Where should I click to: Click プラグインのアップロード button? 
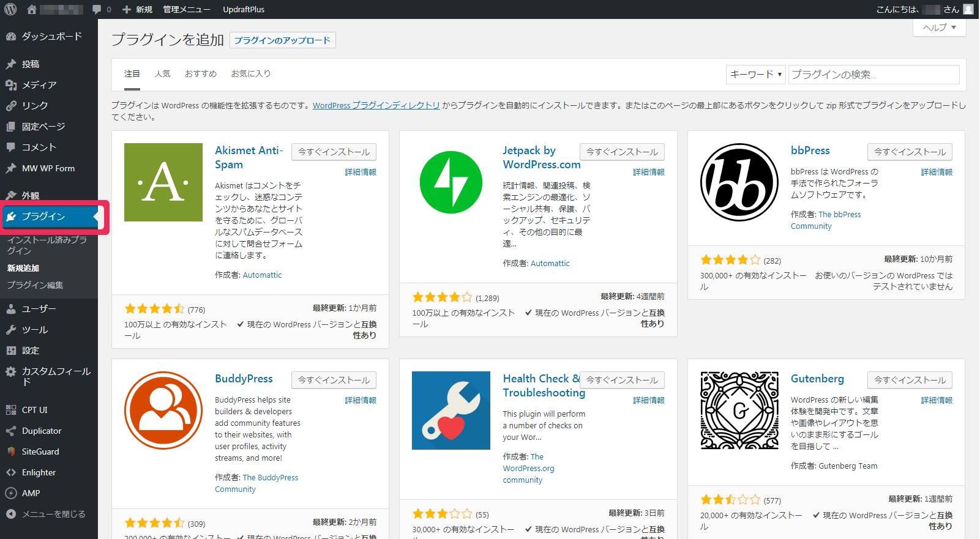click(x=282, y=40)
